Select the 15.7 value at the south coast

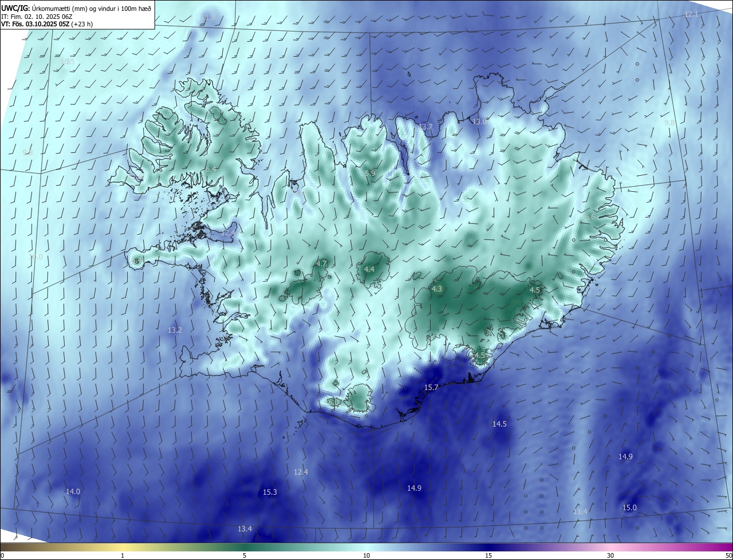431,388
